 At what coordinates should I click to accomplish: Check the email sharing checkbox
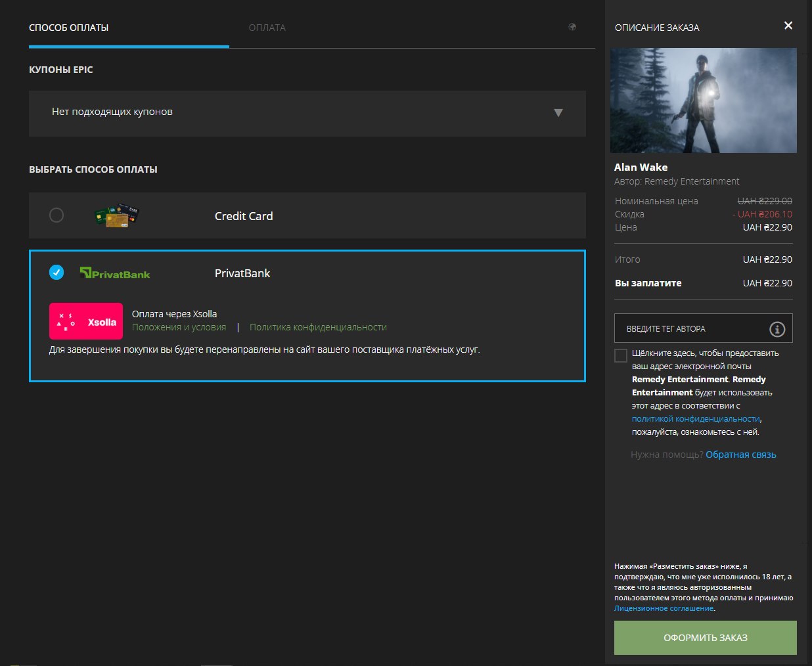click(621, 356)
